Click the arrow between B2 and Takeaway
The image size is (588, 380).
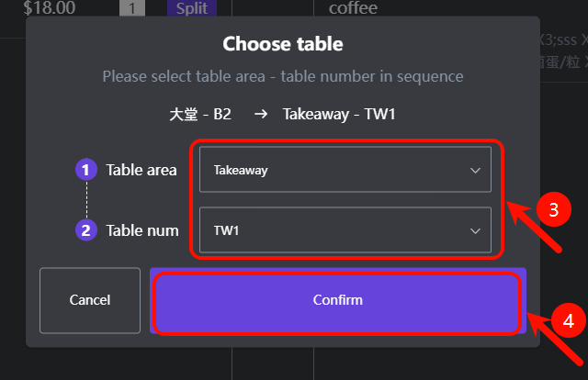[x=260, y=115]
